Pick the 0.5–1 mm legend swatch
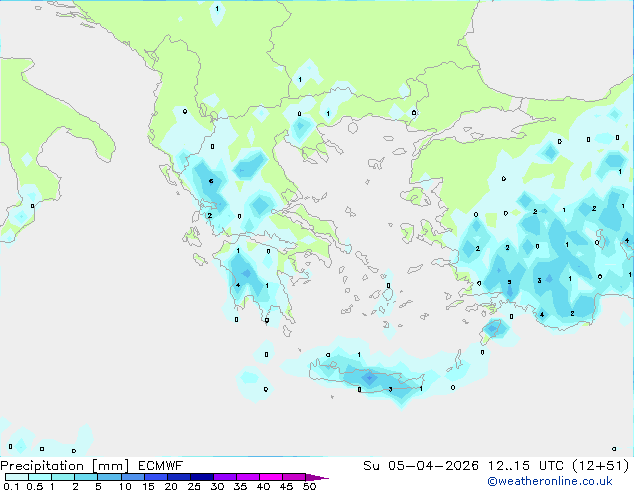Image resolution: width=634 pixels, height=490 pixels. point(40,477)
